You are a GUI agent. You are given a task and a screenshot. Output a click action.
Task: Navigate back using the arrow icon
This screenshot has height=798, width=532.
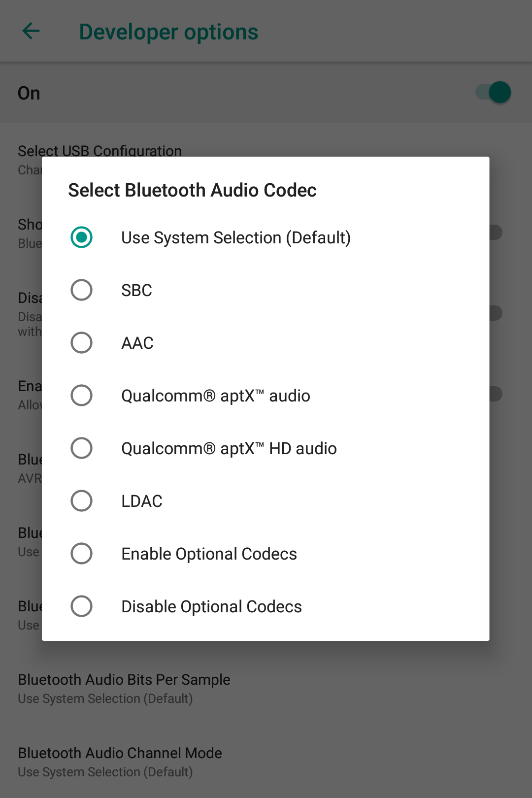[x=31, y=31]
